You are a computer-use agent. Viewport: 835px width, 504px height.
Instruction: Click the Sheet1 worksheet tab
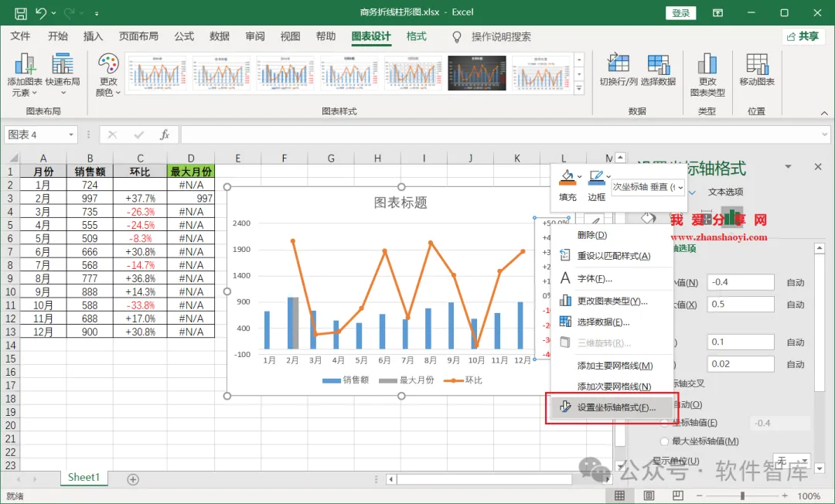(83, 478)
